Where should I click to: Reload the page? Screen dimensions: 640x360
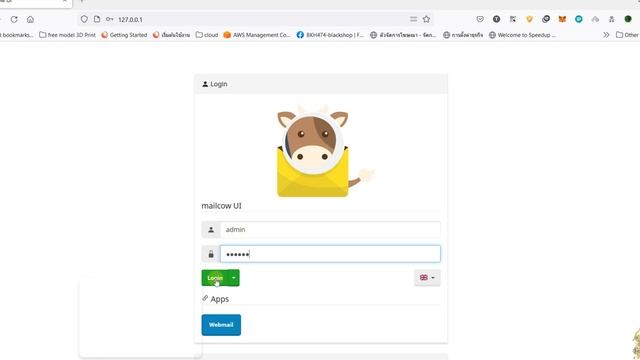tap(14, 19)
